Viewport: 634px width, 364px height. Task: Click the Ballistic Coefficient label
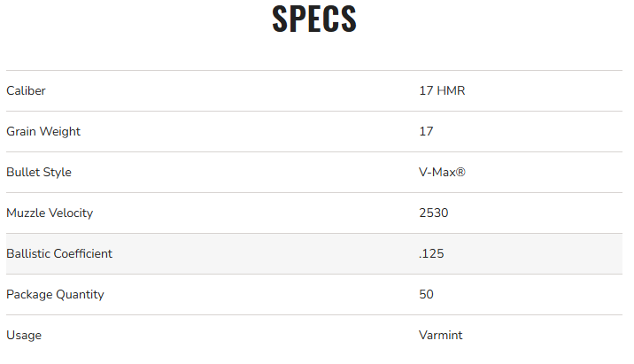pyautogui.click(x=59, y=253)
